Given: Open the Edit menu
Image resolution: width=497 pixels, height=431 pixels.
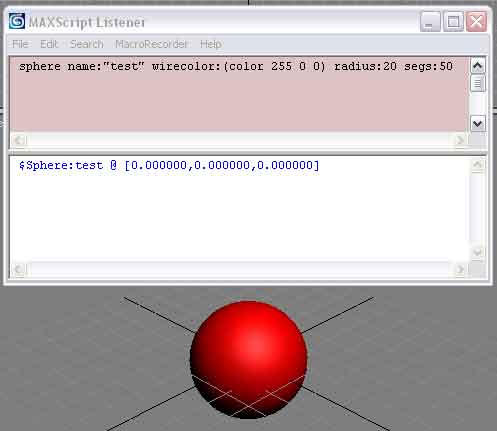Looking at the screenshot, I should pyautogui.click(x=49, y=44).
